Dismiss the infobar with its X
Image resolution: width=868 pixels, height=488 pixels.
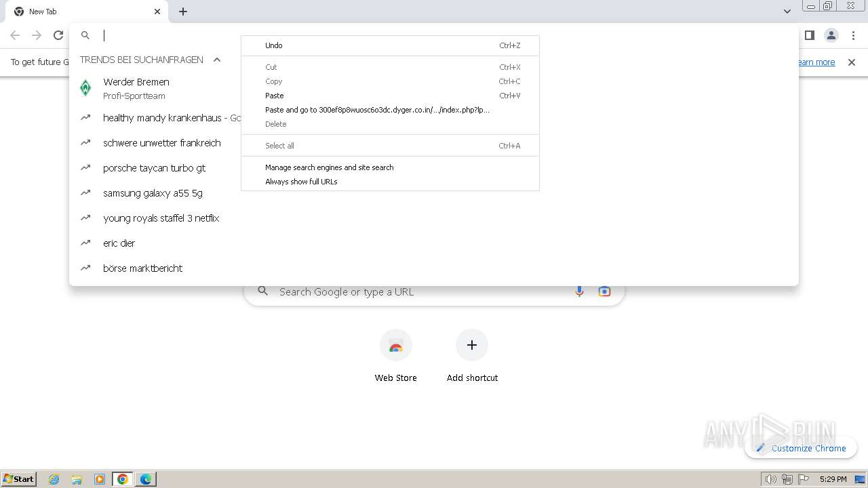(x=852, y=62)
